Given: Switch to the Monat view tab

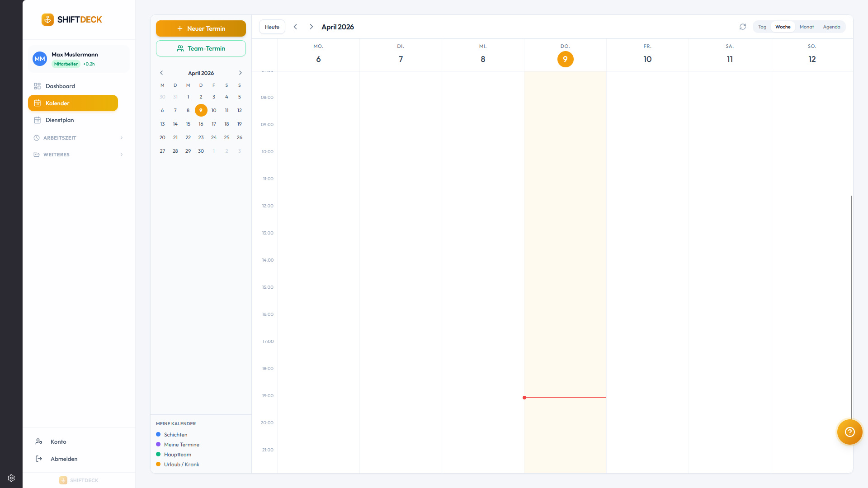Looking at the screenshot, I should [806, 27].
